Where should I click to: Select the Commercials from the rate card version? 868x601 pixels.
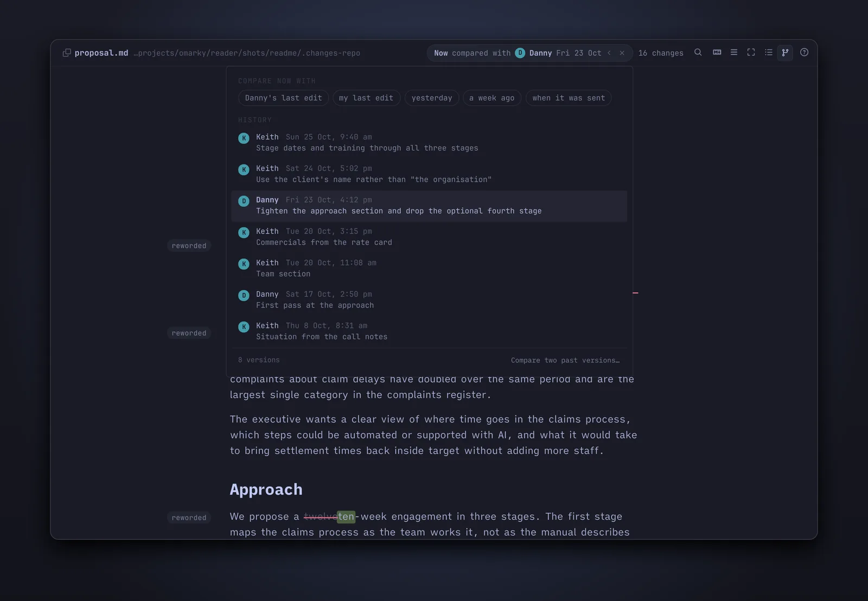point(429,237)
